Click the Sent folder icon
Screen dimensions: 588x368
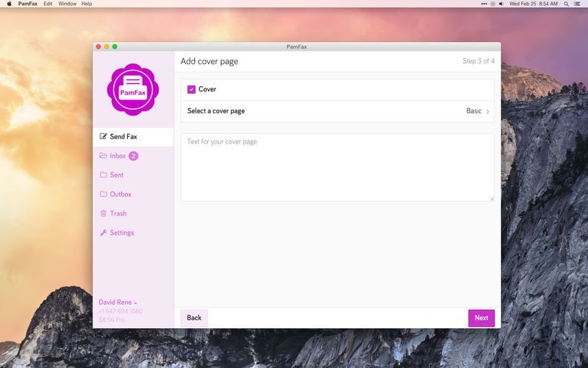coord(103,175)
